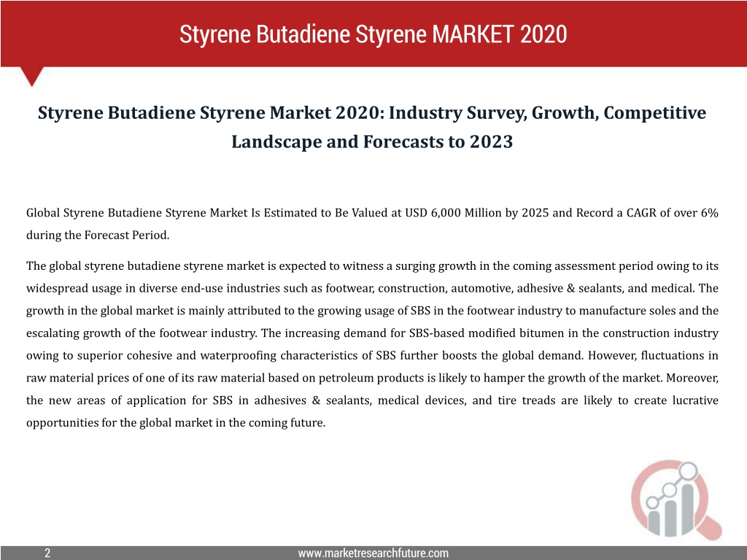Click the page number 2 in footer
This screenshot has width=747, height=560.
pyautogui.click(x=47, y=553)
